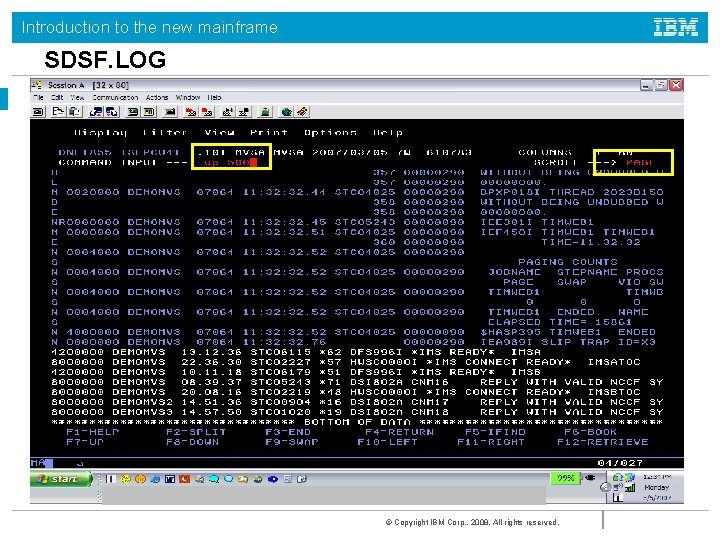Viewport: 720px width, 540px height.
Task: Select SDSF Filter menu in terminal
Action: point(165,133)
